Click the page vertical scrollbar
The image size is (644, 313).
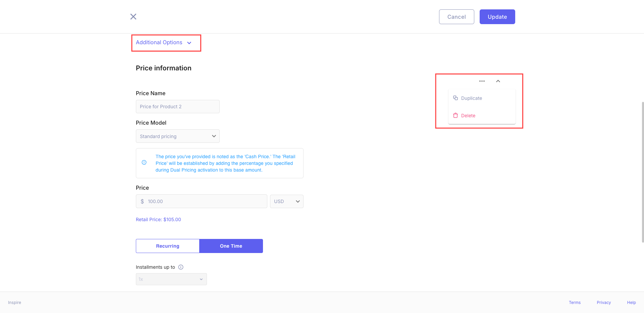tap(643, 172)
